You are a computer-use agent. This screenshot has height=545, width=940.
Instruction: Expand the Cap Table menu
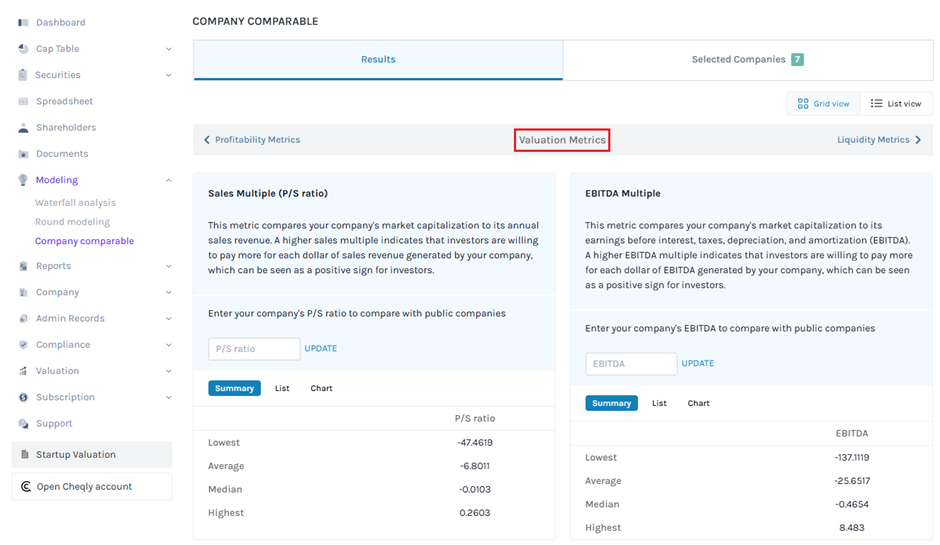[x=168, y=49]
